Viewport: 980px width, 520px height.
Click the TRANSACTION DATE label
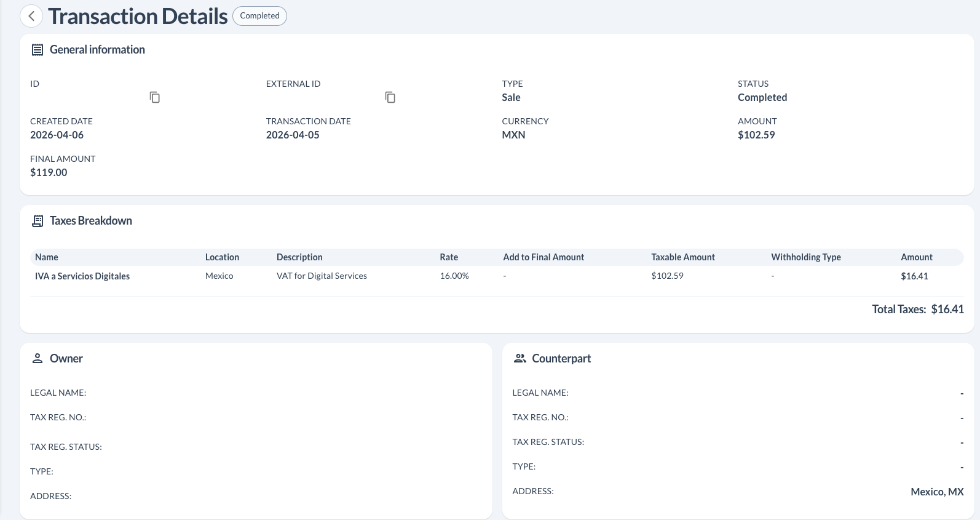coord(309,121)
